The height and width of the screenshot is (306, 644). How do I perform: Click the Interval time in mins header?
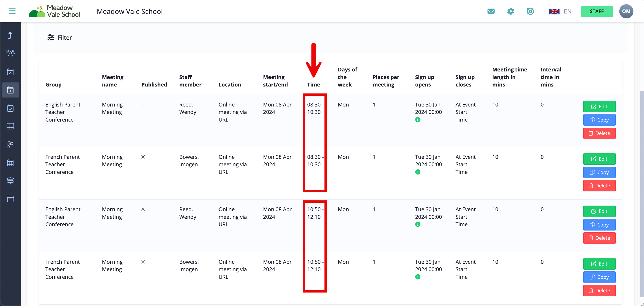(x=551, y=77)
